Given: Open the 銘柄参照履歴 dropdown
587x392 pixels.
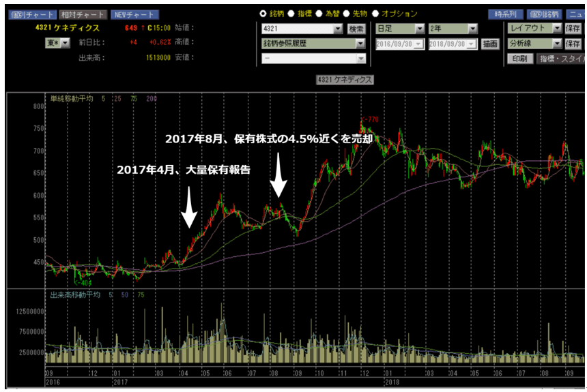Looking at the screenshot, I should (358, 44).
